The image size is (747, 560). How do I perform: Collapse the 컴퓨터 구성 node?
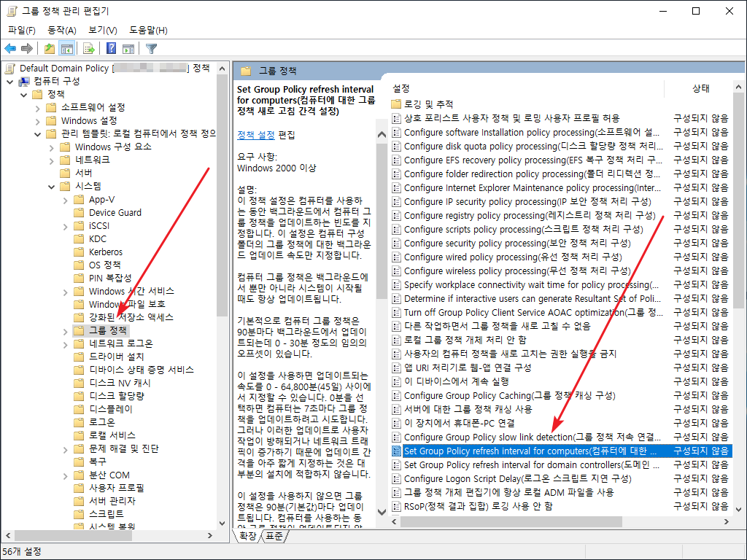[10, 82]
